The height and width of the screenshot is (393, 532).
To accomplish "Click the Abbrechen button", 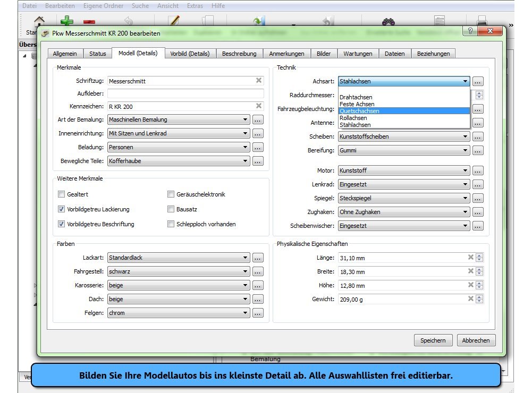I will 476,340.
